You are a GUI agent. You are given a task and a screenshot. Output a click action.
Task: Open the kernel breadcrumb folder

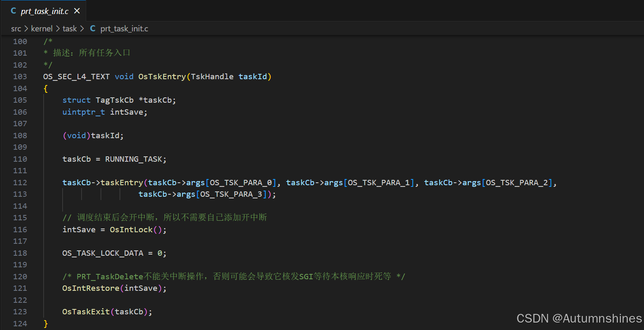(x=42, y=28)
